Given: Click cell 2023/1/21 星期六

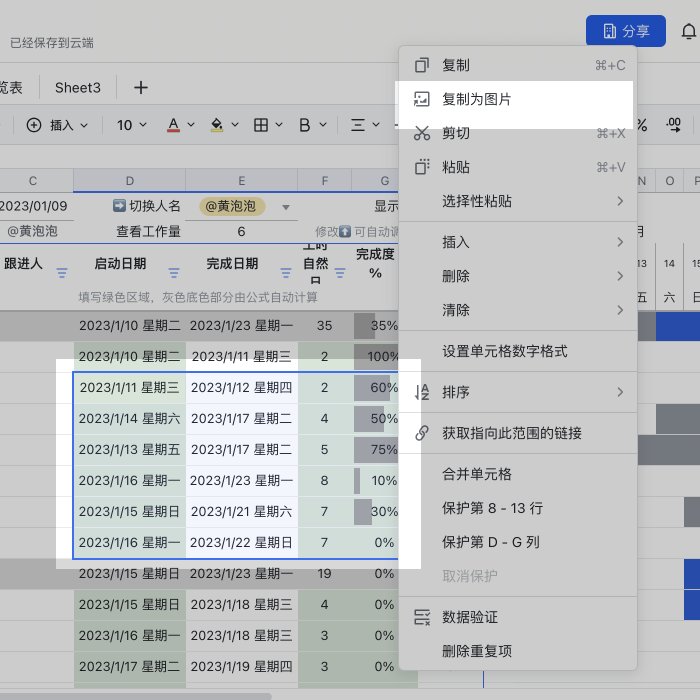Looking at the screenshot, I should pyautogui.click(x=242, y=512).
